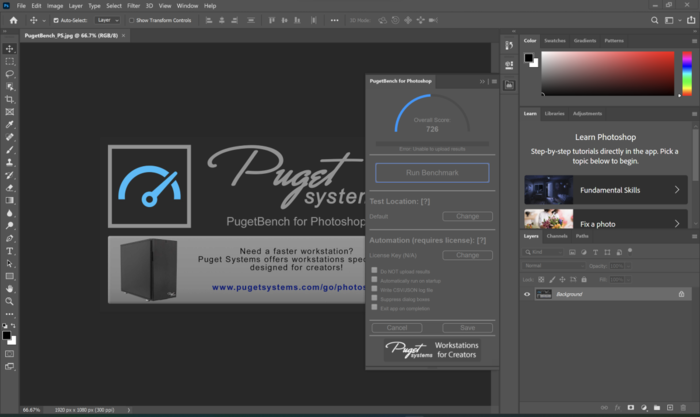This screenshot has height=417, width=700.
Task: Select the Frame tool
Action: point(9,112)
